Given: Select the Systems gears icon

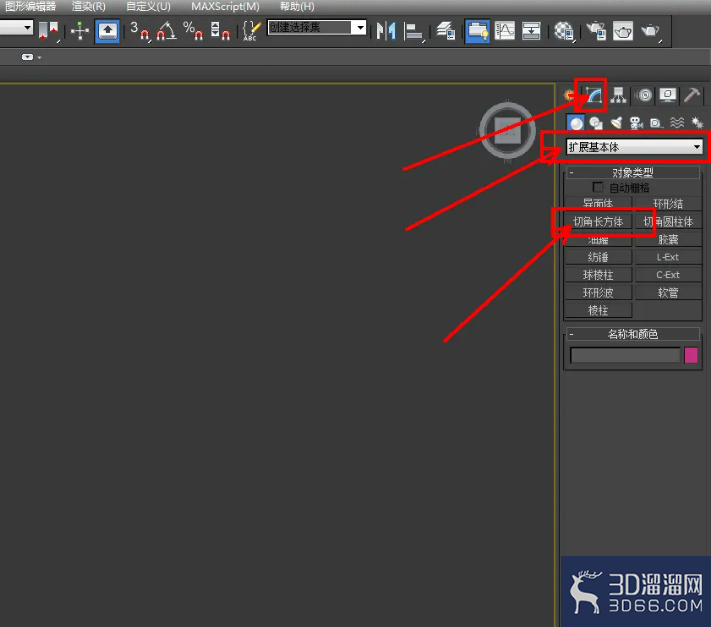Looking at the screenshot, I should click(696, 123).
